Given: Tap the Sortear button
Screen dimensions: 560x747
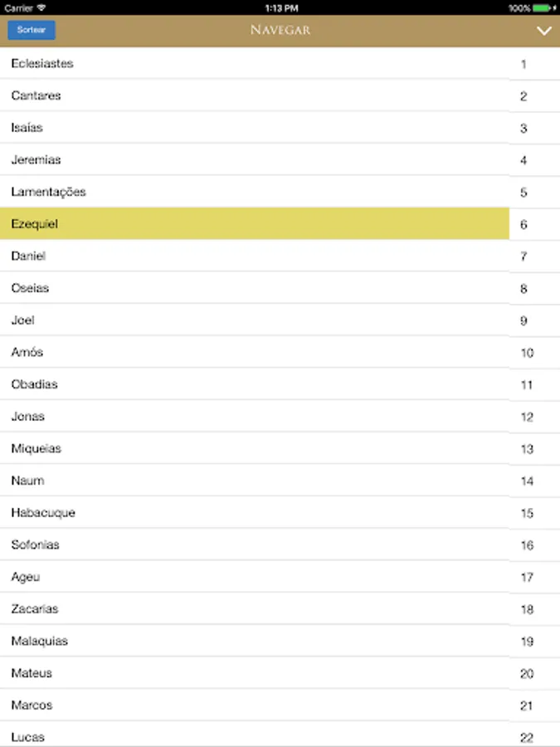Looking at the screenshot, I should tap(31, 30).
